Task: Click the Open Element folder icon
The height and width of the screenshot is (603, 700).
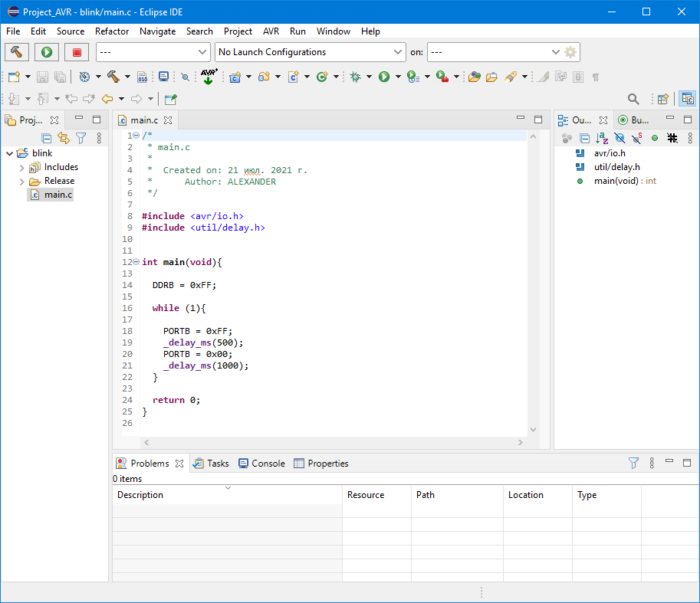Action: click(x=491, y=77)
